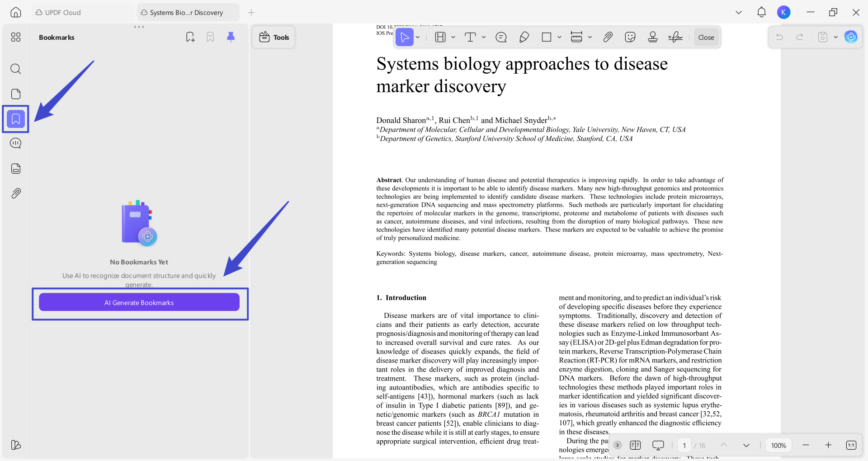This screenshot has height=461, width=868.
Task: Toggle the pin bookmarks panel icon
Action: (231, 37)
